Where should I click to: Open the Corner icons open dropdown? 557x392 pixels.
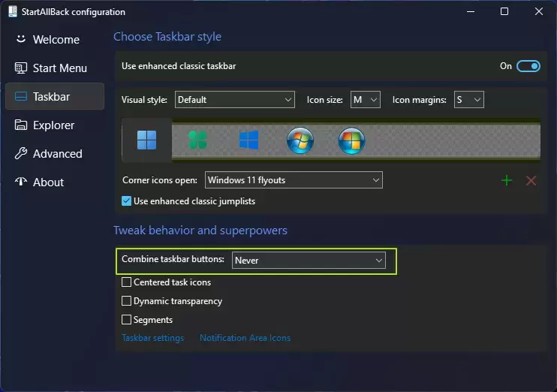(293, 180)
